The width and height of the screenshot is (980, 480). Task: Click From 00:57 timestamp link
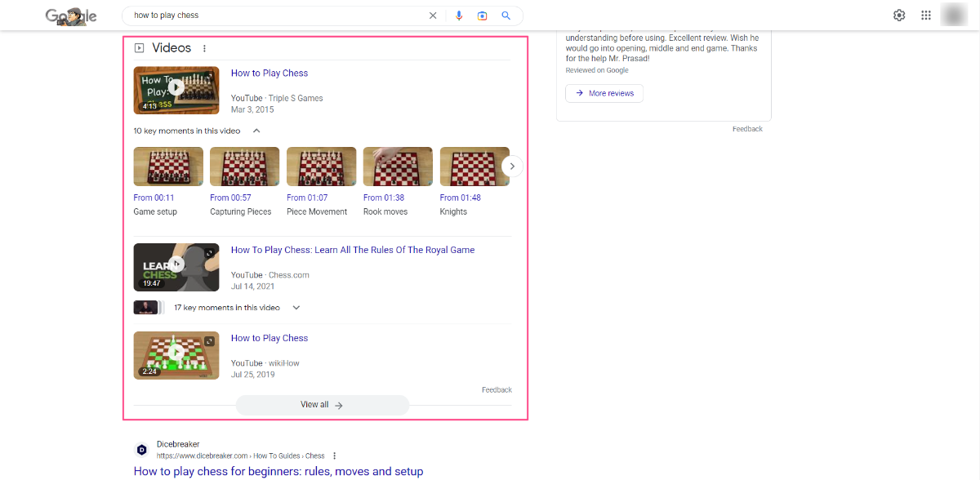[x=230, y=198]
